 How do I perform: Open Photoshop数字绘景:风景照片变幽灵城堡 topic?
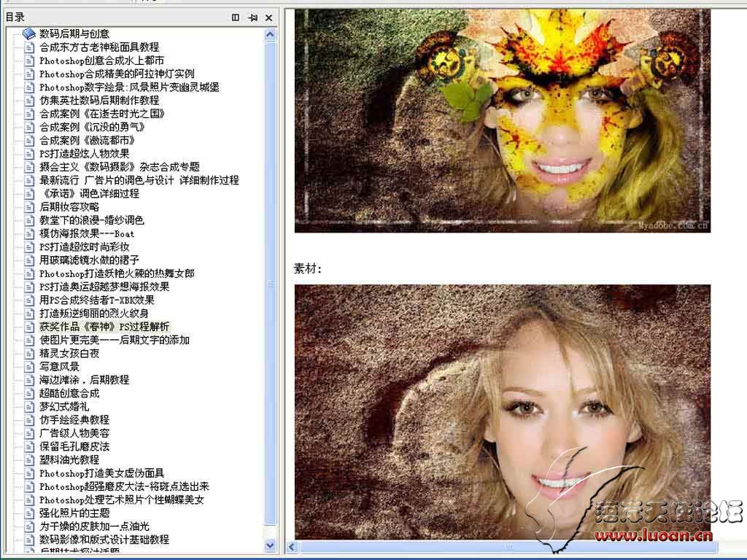(129, 87)
